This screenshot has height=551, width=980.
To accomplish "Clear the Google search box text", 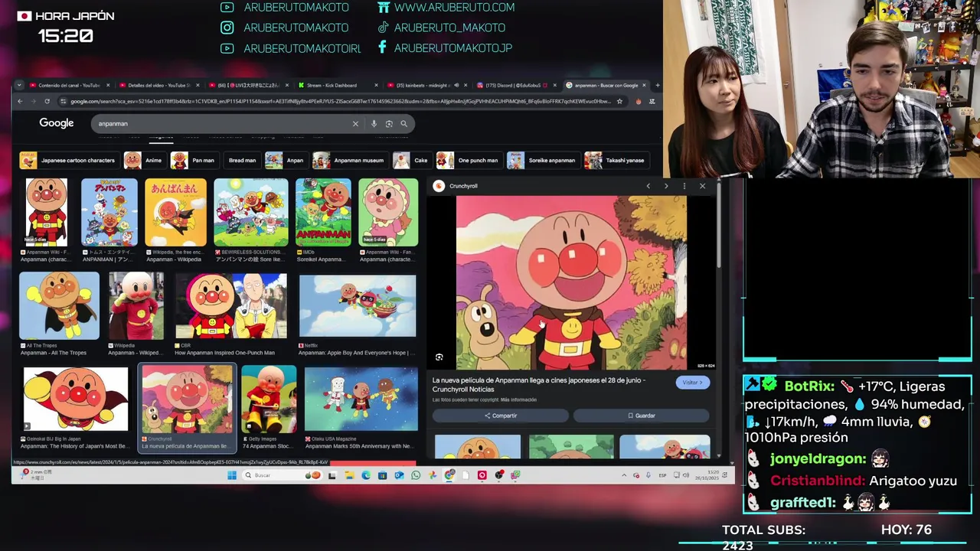I will point(355,123).
